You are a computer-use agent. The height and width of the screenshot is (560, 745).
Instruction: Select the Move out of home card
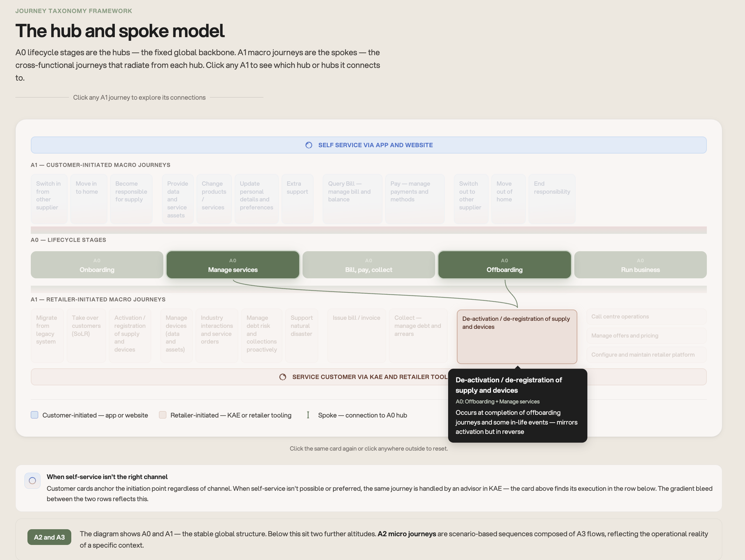[x=508, y=199]
